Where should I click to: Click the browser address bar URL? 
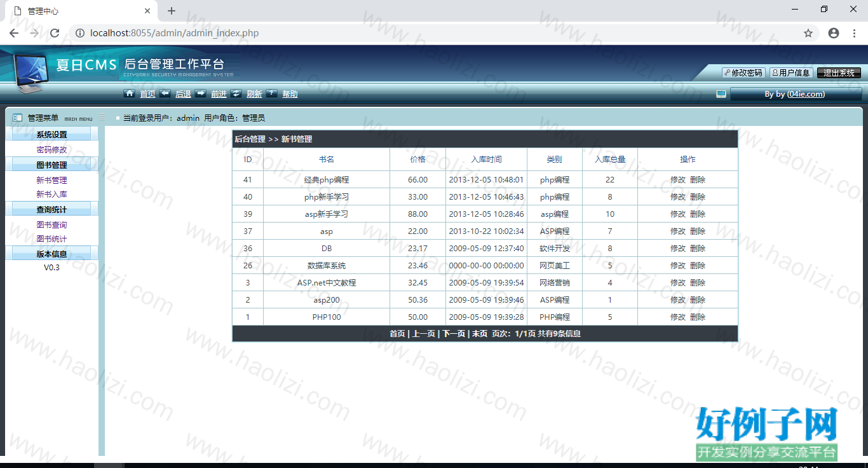click(x=174, y=33)
